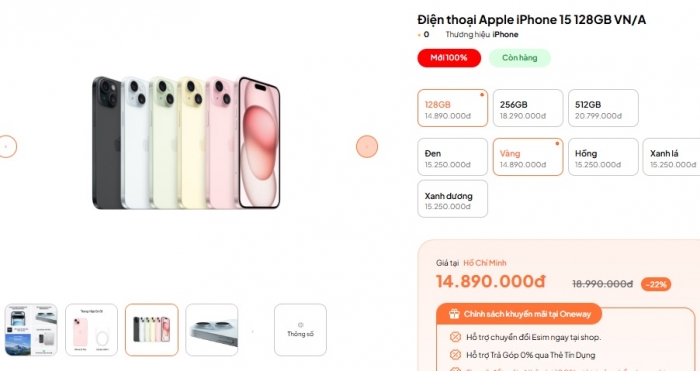Click the rating star icon
700x371 pixels.
[419, 35]
